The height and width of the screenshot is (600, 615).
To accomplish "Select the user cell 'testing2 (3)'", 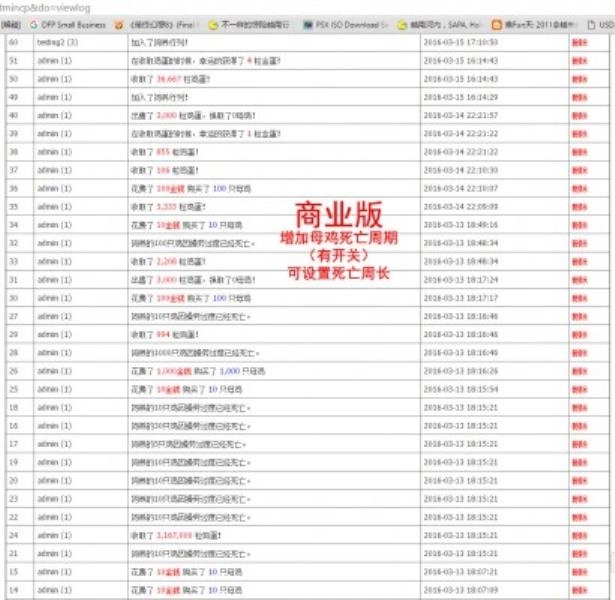I will pyautogui.click(x=57, y=42).
